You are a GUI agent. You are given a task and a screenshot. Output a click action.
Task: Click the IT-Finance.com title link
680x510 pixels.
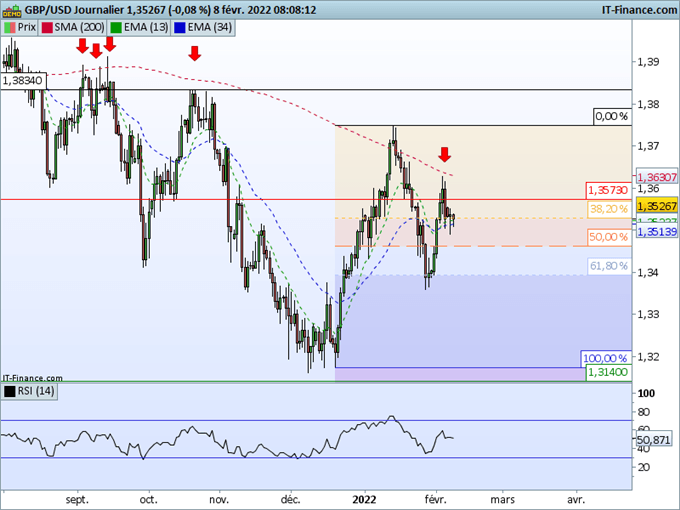tap(639, 10)
